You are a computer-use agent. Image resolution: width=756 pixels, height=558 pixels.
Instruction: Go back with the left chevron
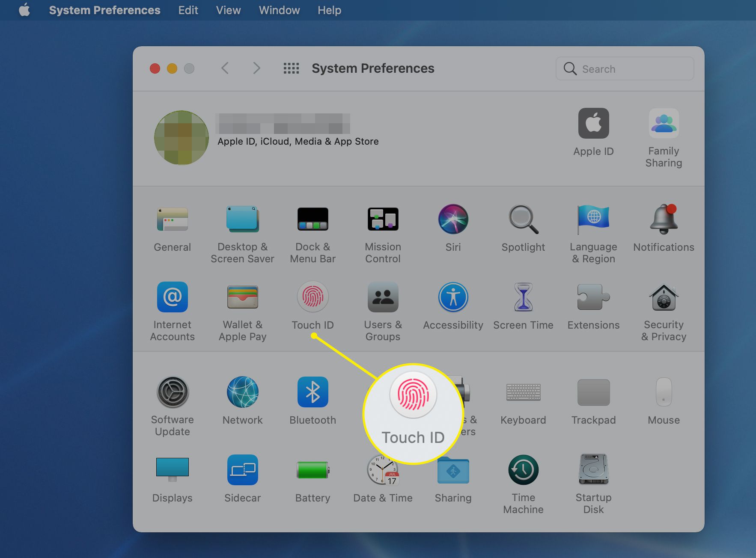[225, 68]
